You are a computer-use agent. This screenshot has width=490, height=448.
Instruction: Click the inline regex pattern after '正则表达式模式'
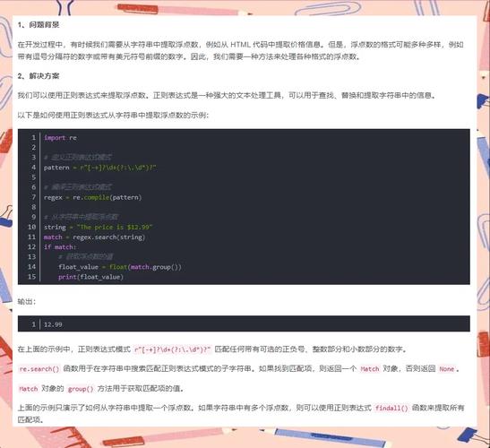(173, 349)
